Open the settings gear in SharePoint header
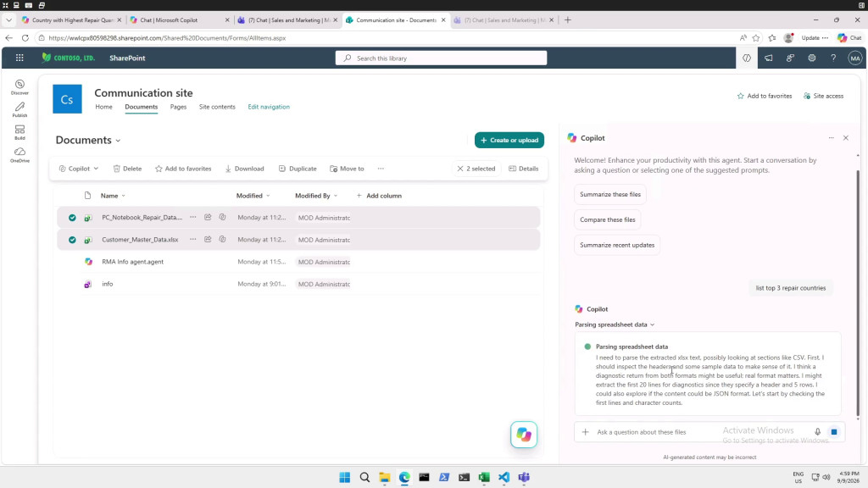Image resolution: width=868 pixels, height=488 pixels. tap(811, 58)
